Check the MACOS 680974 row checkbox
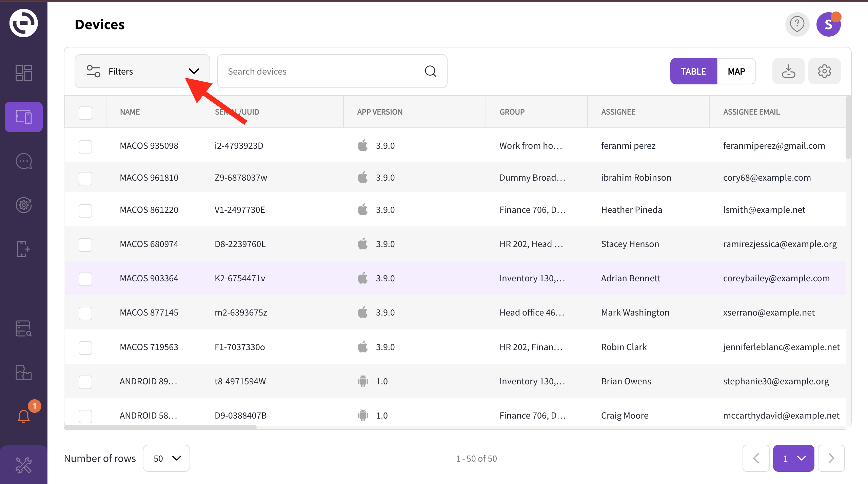This screenshot has height=484, width=868. coord(85,245)
